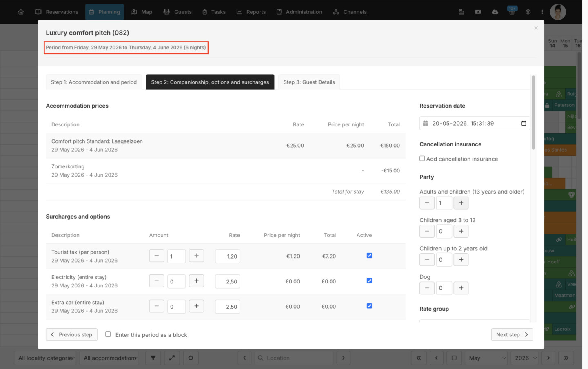
Task: Enable Add cancellation insurance checkbox
Action: [x=422, y=159]
